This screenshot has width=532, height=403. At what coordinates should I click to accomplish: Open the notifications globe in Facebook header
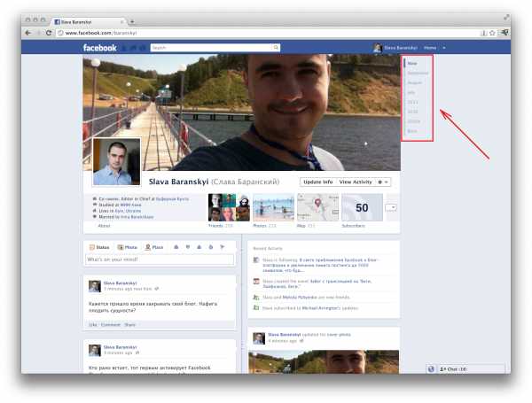point(143,48)
